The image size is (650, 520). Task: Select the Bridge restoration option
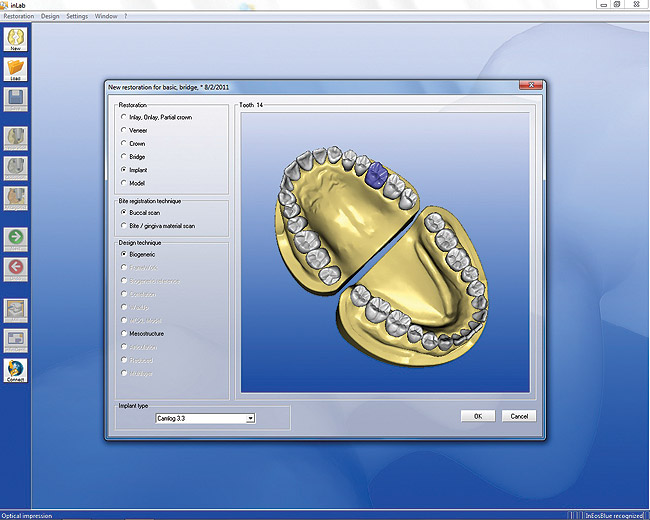(124, 157)
